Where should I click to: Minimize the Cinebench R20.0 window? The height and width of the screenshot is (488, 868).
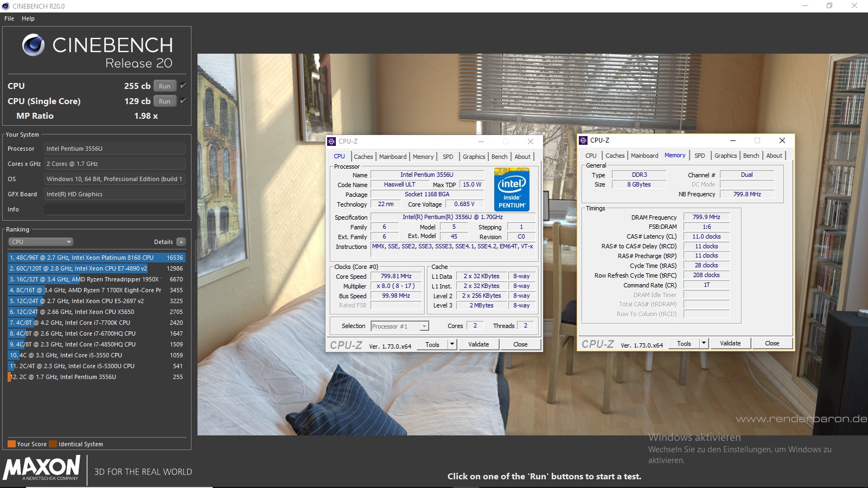pyautogui.click(x=805, y=6)
